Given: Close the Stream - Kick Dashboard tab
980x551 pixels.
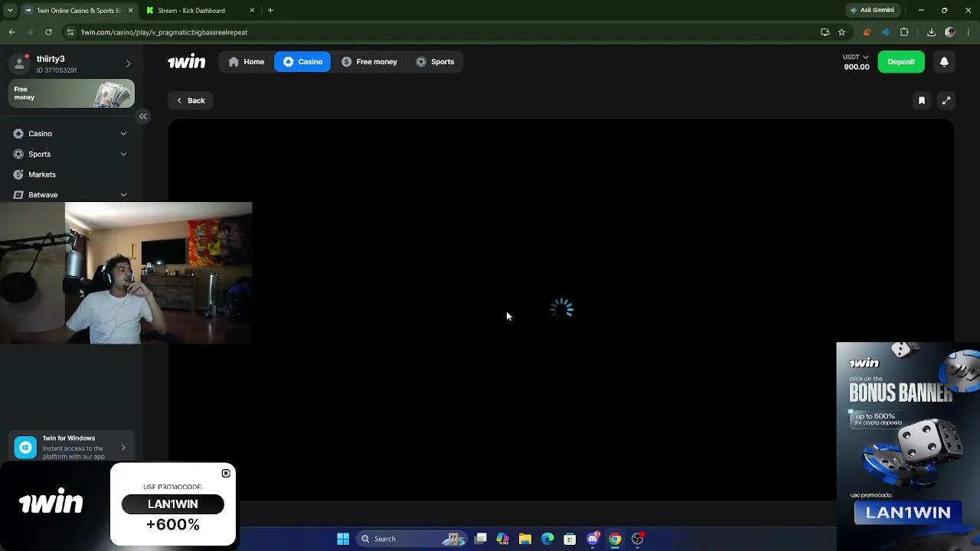Looking at the screenshot, I should click(252, 11).
